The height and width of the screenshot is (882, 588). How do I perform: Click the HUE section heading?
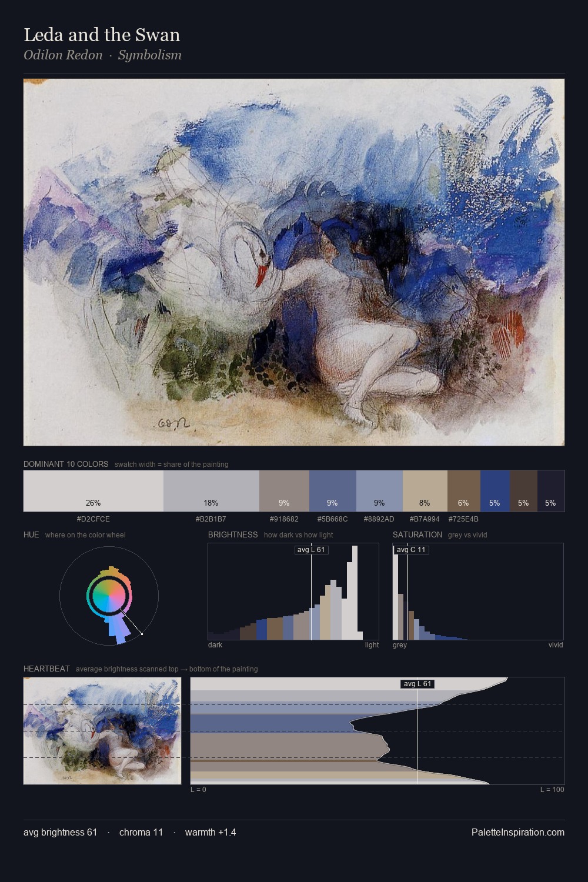(x=31, y=534)
